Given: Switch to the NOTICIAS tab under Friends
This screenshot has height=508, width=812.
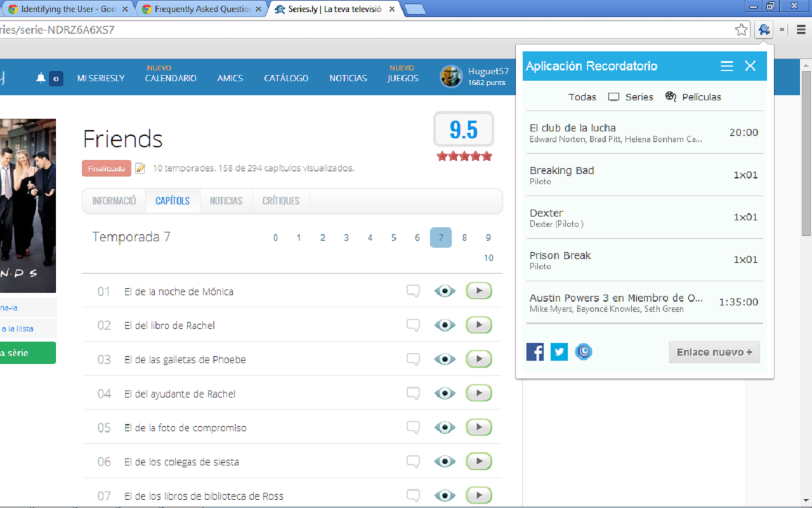Looking at the screenshot, I should 226,201.
